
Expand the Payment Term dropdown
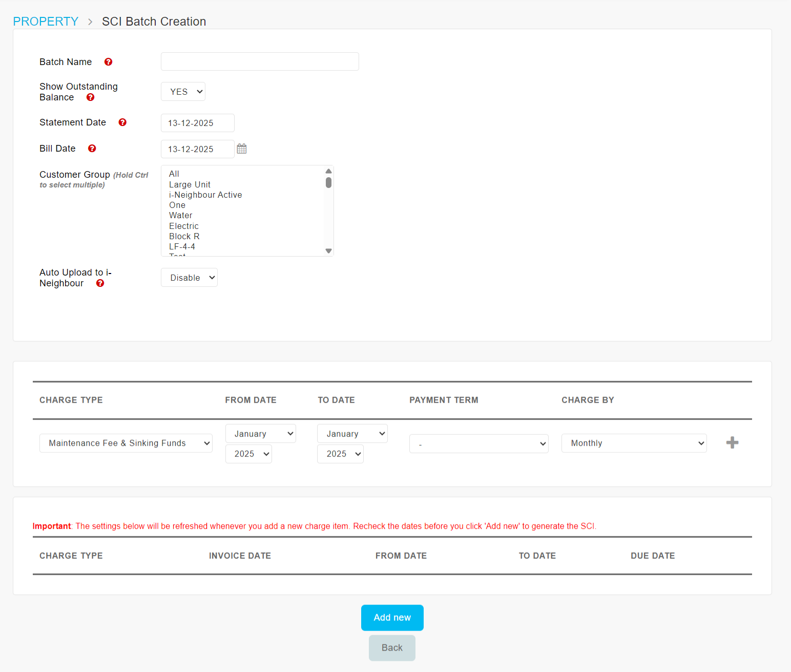point(478,444)
